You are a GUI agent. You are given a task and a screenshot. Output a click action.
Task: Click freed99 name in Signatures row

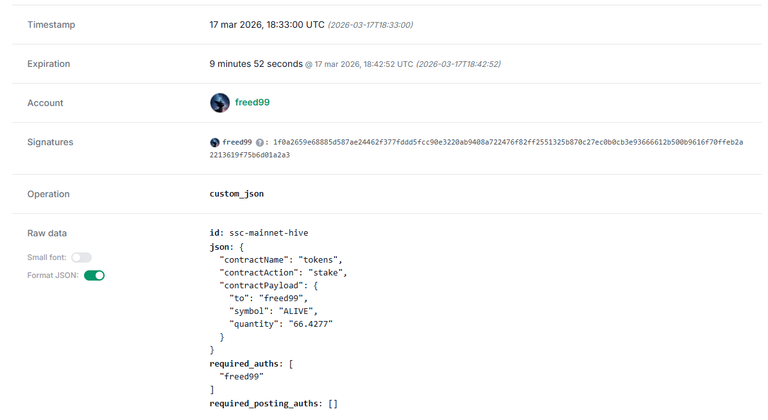pos(237,143)
